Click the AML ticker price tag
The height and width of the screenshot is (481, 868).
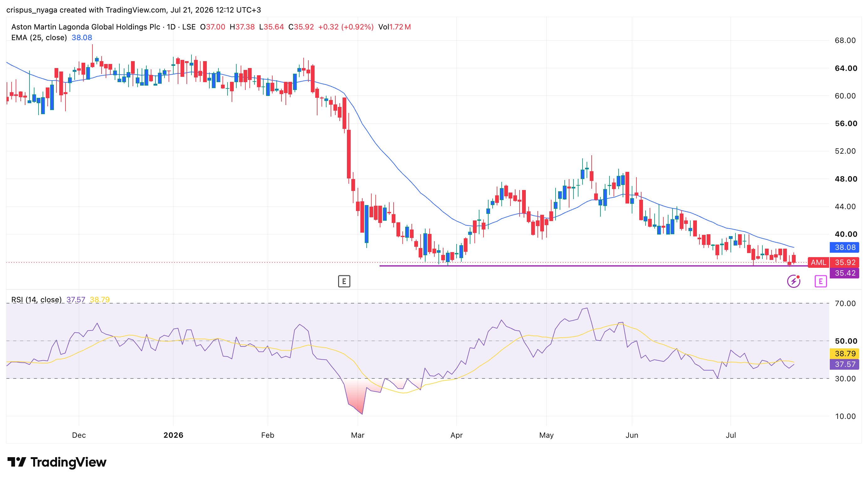coord(818,262)
